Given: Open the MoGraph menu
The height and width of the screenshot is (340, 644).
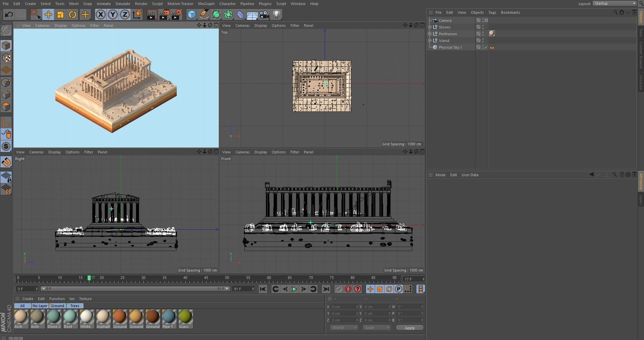Looking at the screenshot, I should click(x=206, y=4).
